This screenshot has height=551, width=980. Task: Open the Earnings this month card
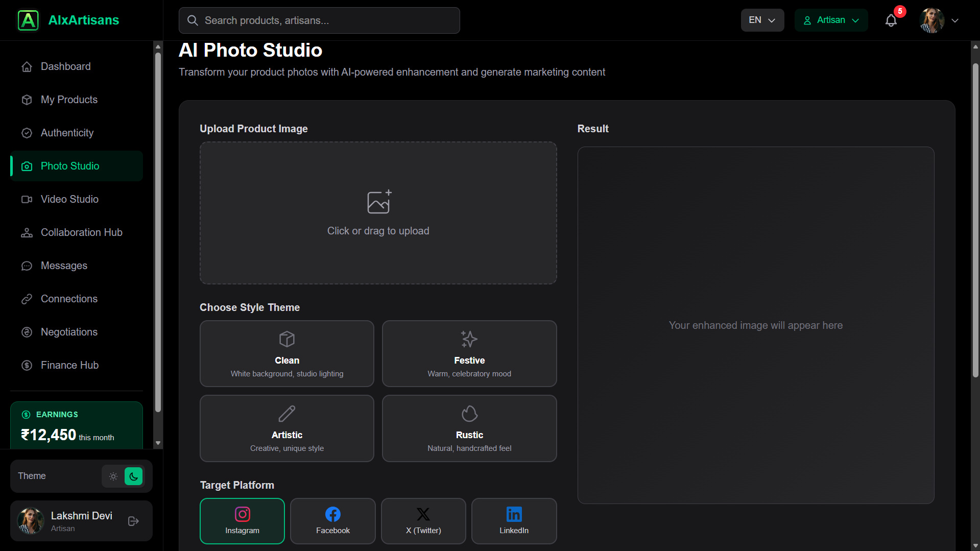[77, 425]
